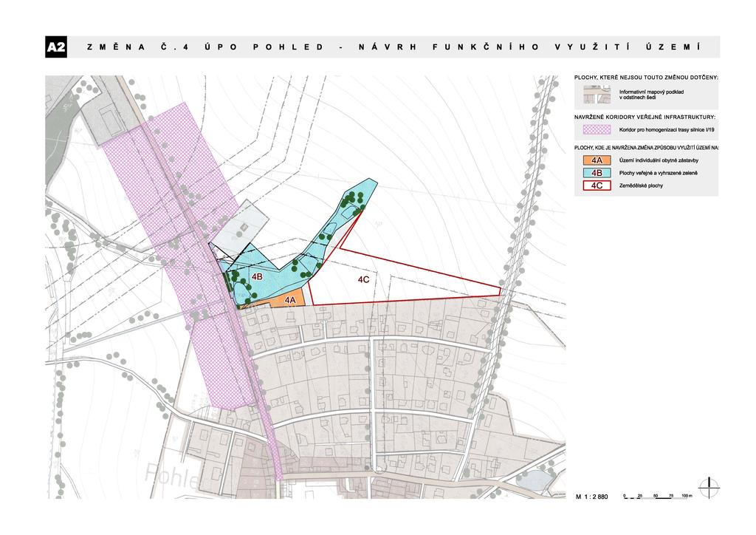Select the orange 4A swatch in the legend
Screen dimensions: 756x535
click(x=597, y=160)
